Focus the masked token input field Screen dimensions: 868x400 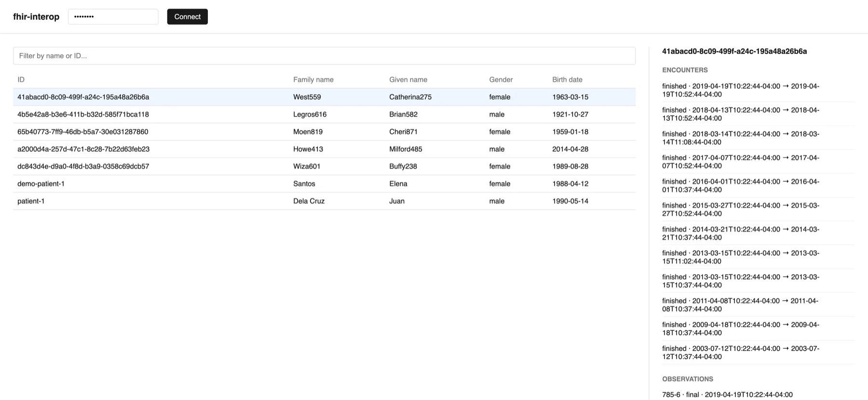click(113, 16)
